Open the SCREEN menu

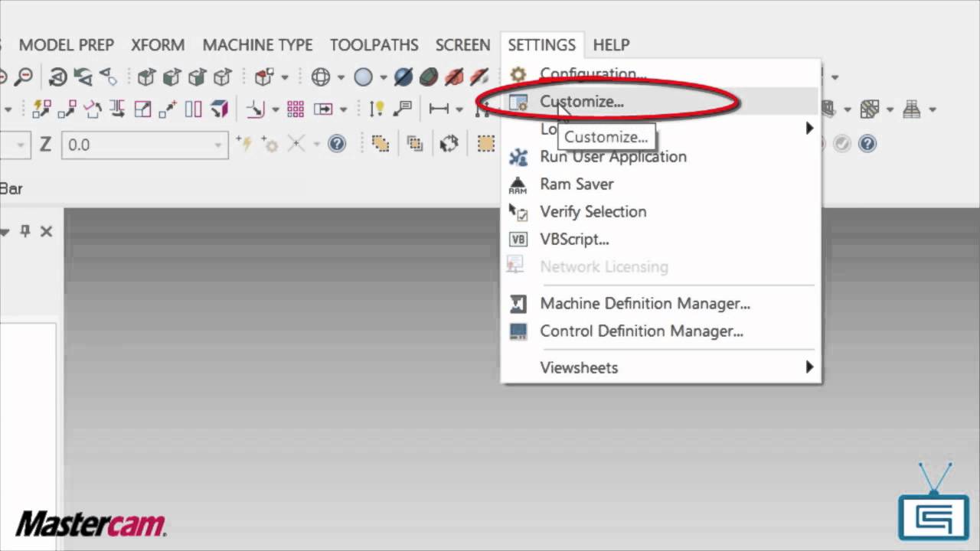pyautogui.click(x=463, y=45)
